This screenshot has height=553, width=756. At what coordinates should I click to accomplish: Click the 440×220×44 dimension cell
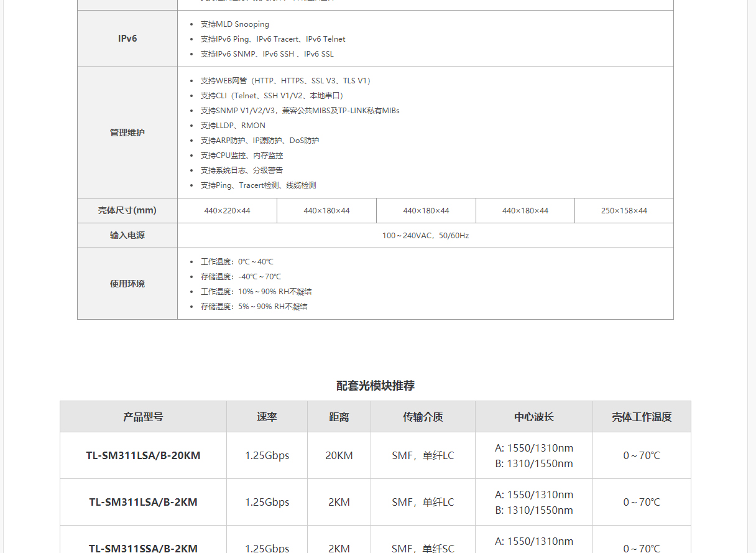[227, 211]
